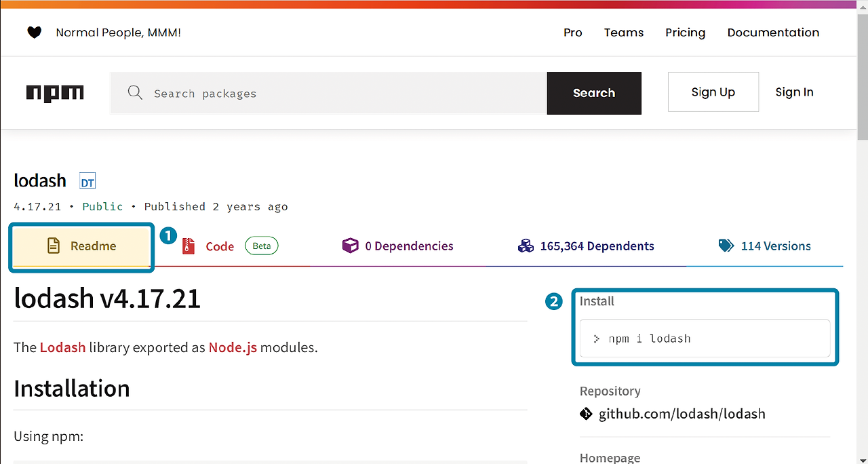Click the 'lodash v4.17.21' readme heading
The image size is (868, 464).
[x=107, y=298]
